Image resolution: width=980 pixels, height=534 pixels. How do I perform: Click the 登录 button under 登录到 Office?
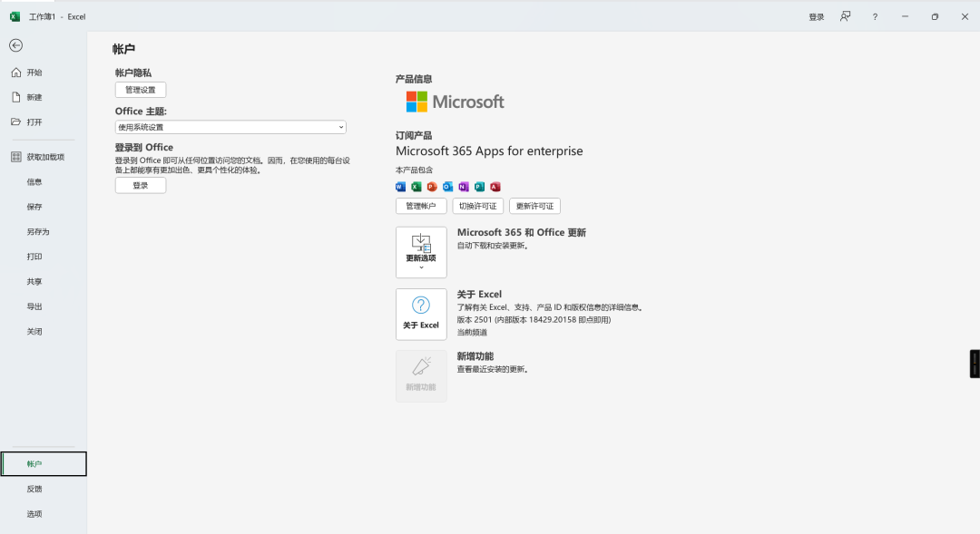(141, 186)
